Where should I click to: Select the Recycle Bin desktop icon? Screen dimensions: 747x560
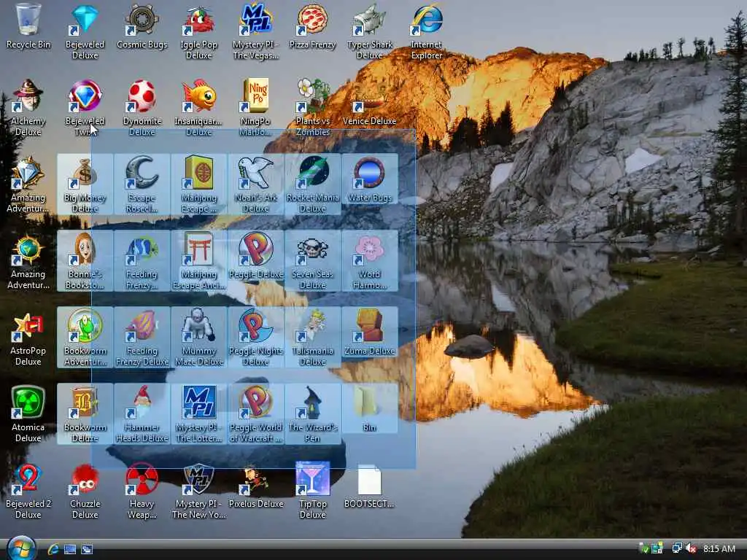(x=28, y=26)
